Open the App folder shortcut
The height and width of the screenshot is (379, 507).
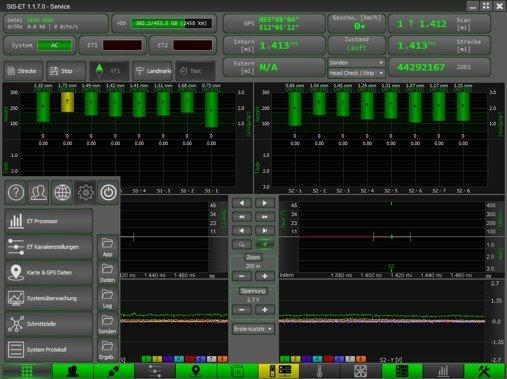(107, 247)
